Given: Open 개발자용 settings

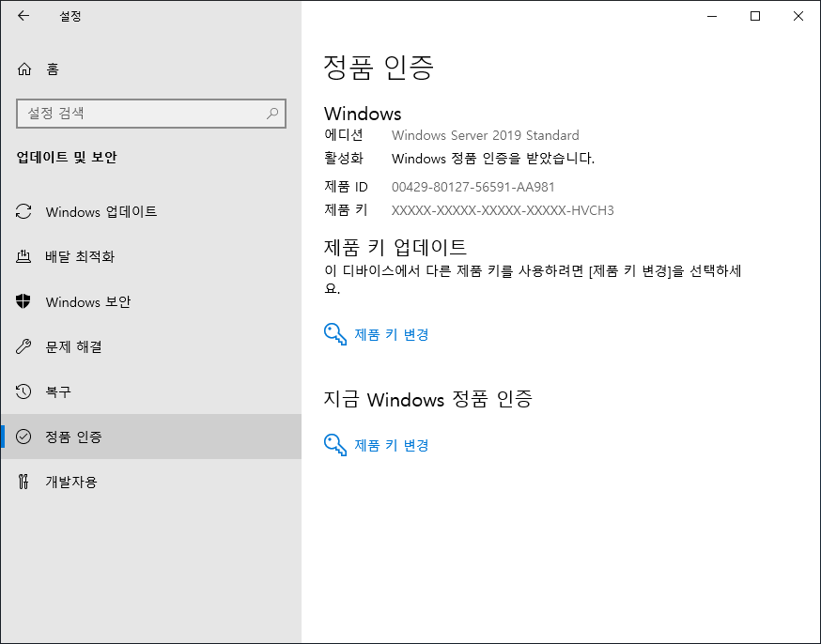Looking at the screenshot, I should coord(151,482).
